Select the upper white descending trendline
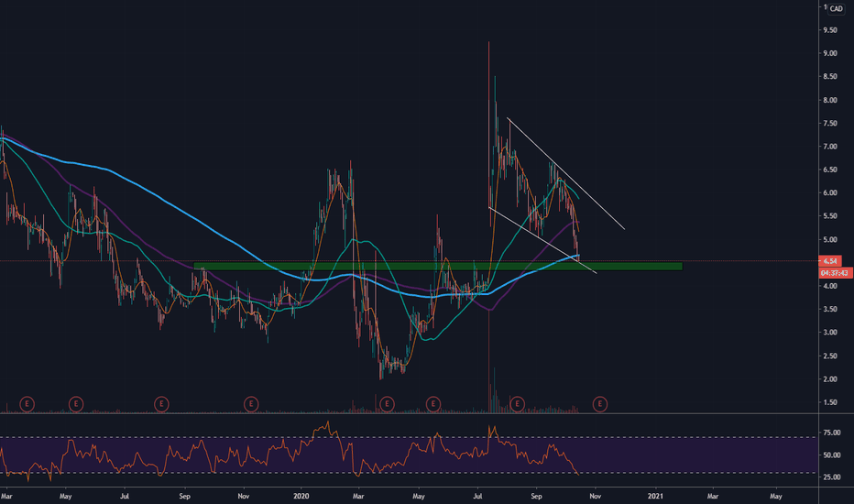This screenshot has height=504, width=854. [x=566, y=174]
